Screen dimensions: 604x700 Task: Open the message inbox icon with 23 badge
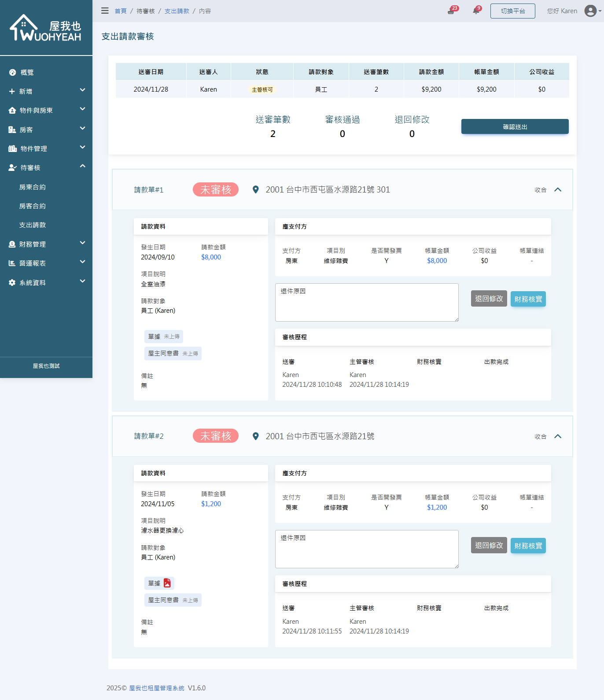[x=451, y=11]
